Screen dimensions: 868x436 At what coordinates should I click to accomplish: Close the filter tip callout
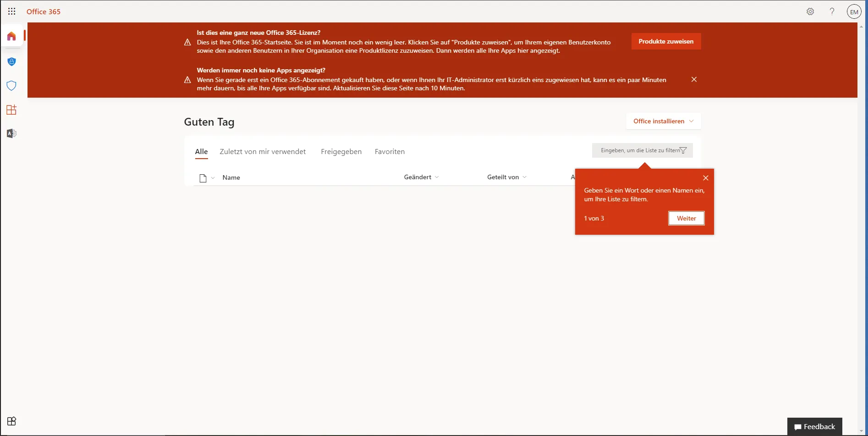(x=706, y=178)
